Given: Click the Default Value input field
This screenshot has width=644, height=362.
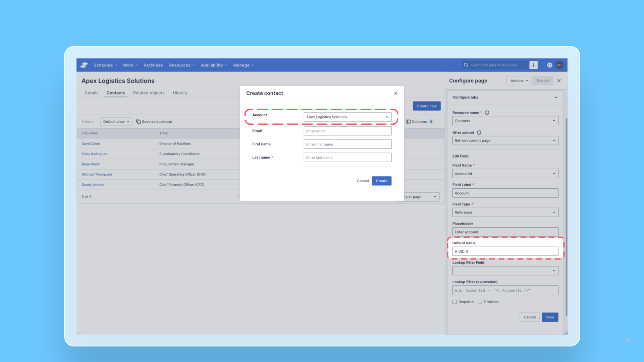Looking at the screenshot, I should [x=505, y=251].
